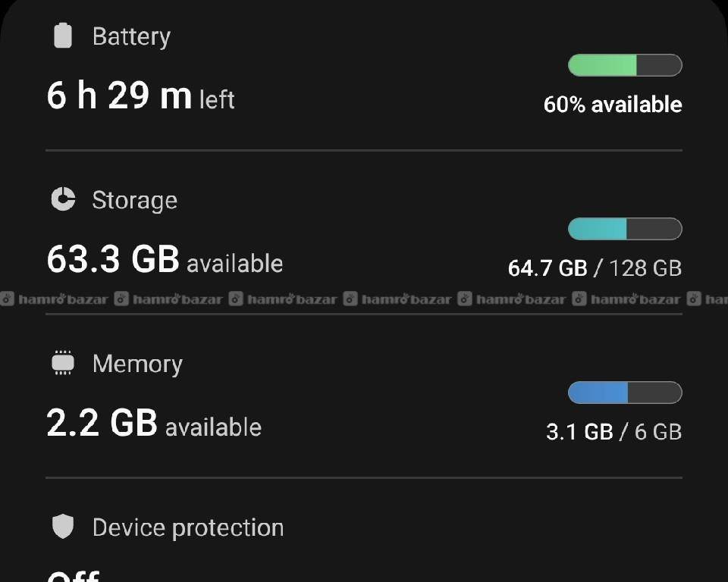Tap the Storage pie chart icon
This screenshot has height=582, width=728.
point(63,199)
